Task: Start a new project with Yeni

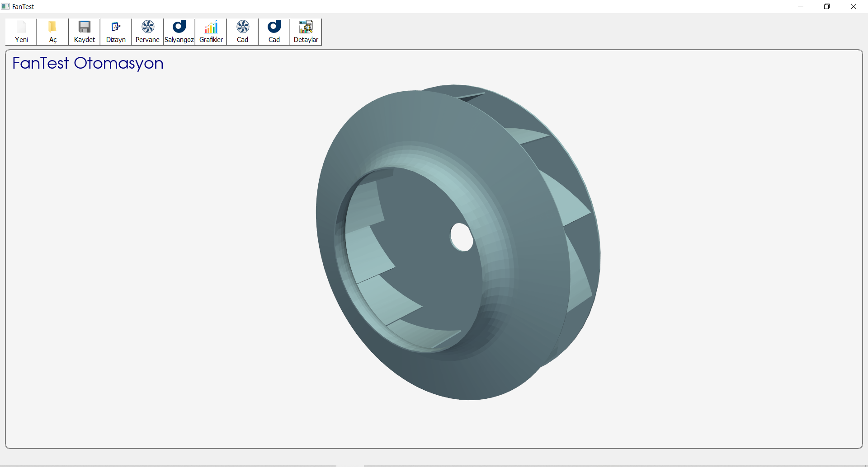Action: [21, 31]
